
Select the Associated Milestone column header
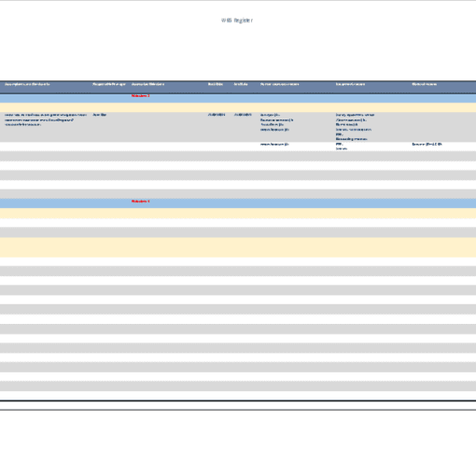pos(147,84)
